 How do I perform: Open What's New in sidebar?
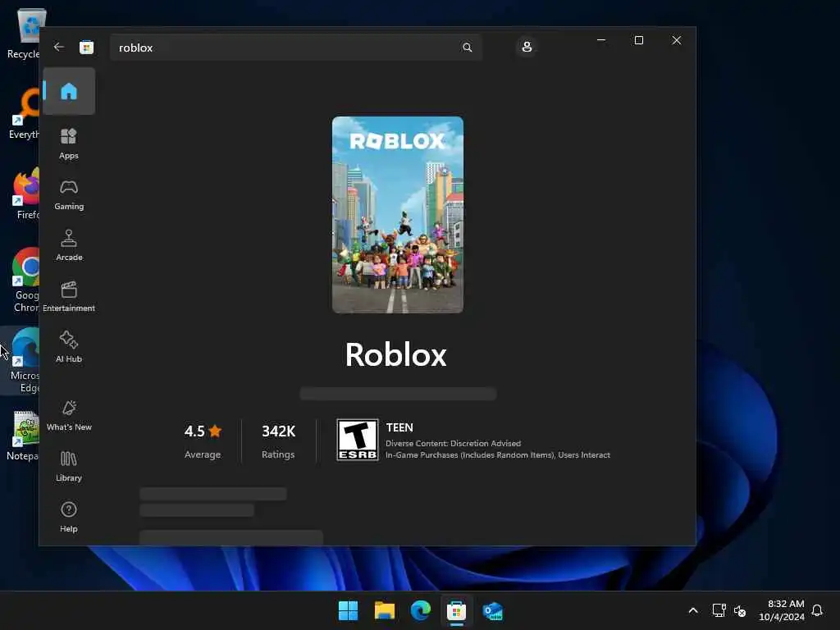[69, 415]
